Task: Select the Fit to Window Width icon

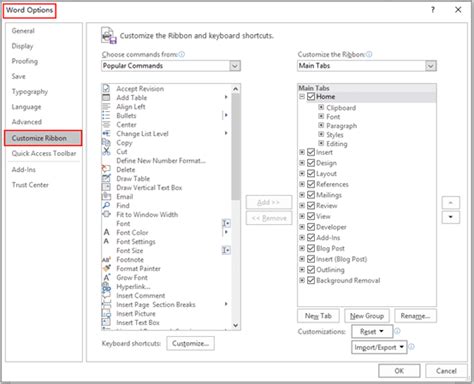Action: pyautogui.click(x=106, y=214)
